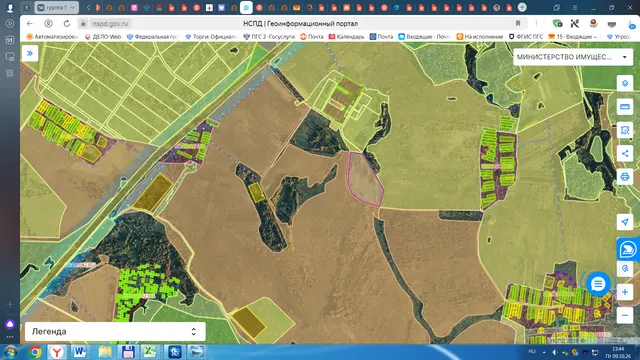The image size is (640, 360).
Task: Activate the ruler measurement tool
Action: [x=625, y=107]
